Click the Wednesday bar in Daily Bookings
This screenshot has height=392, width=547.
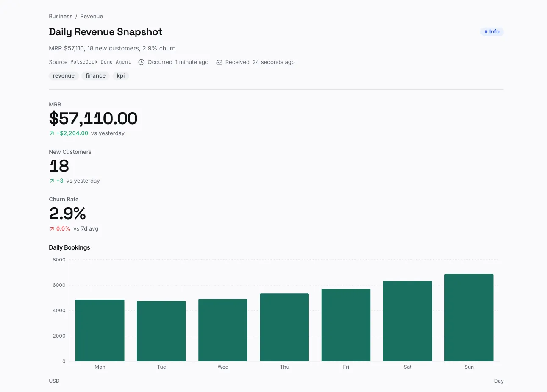point(223,330)
